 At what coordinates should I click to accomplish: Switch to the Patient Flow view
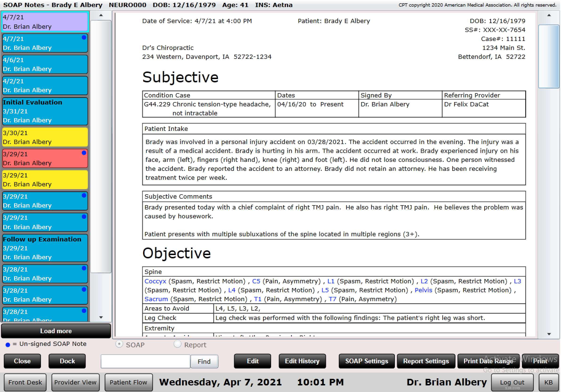[128, 382]
